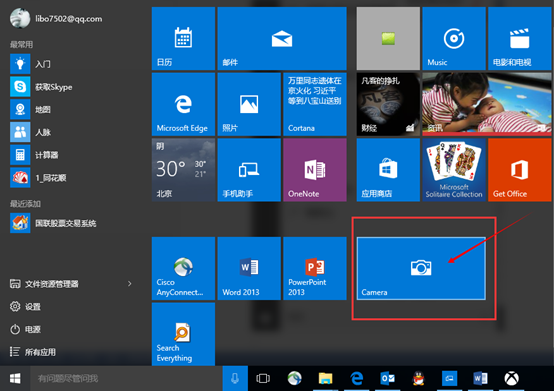Viewport: 554px width, 391px height.
Task: Open the Calendar (日历) tile
Action: (x=183, y=38)
